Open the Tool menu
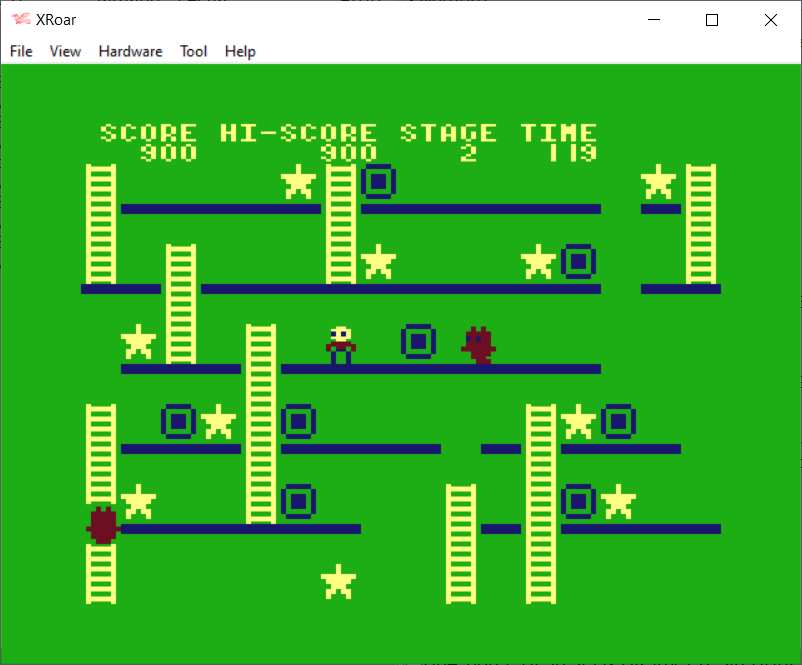802x665 pixels. click(193, 51)
